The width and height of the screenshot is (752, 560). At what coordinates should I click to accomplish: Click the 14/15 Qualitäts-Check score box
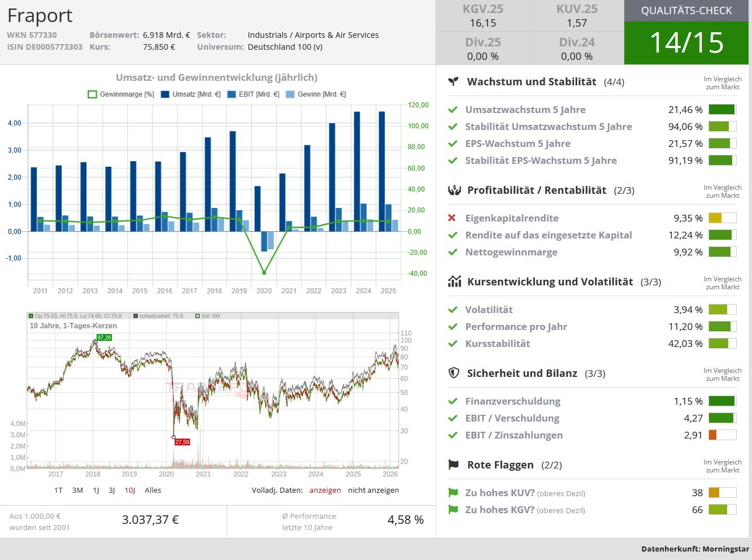click(686, 42)
